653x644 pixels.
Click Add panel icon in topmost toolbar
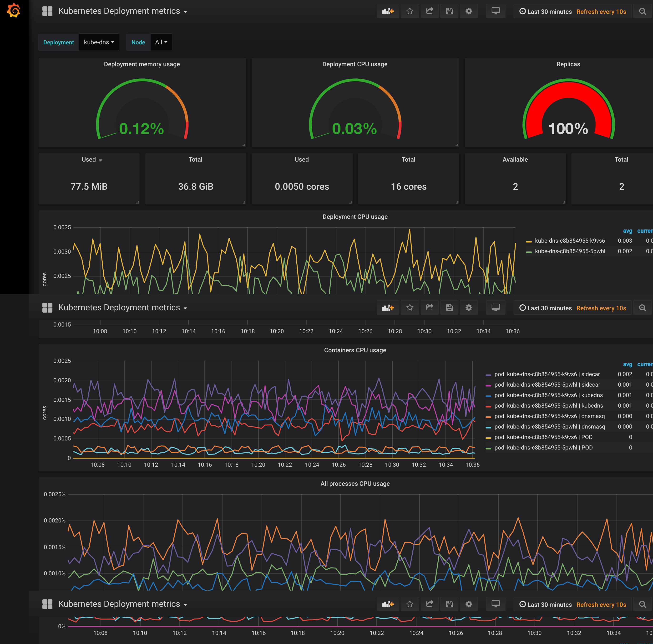pos(388,11)
